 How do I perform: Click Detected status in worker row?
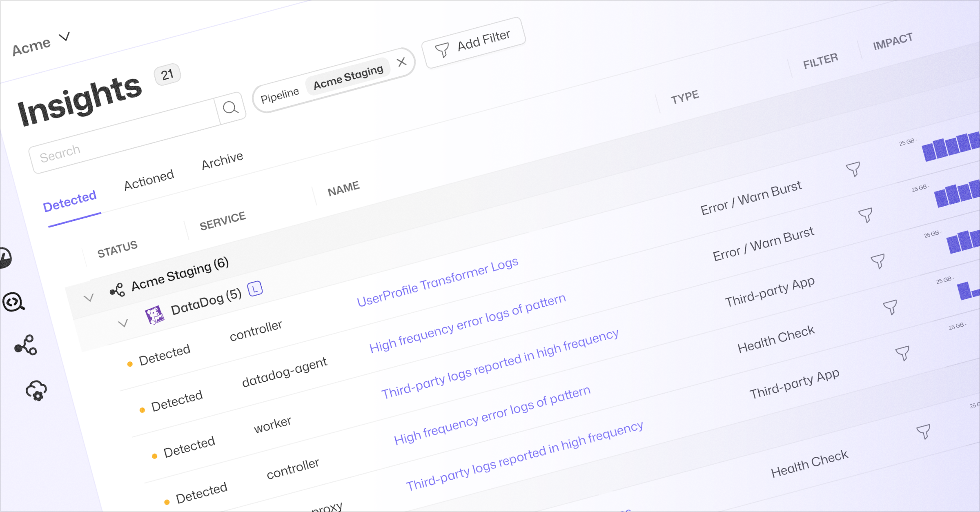pyautogui.click(x=189, y=447)
